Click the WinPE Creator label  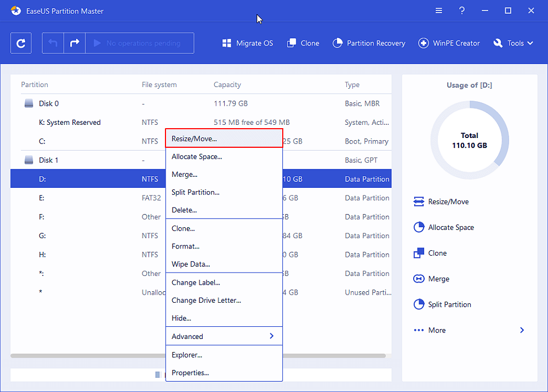(456, 43)
